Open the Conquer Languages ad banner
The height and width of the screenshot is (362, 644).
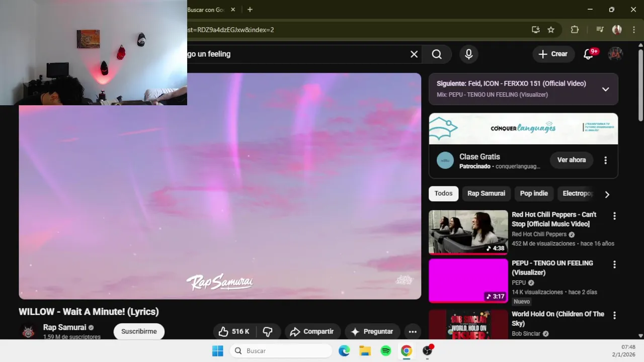[x=523, y=129]
